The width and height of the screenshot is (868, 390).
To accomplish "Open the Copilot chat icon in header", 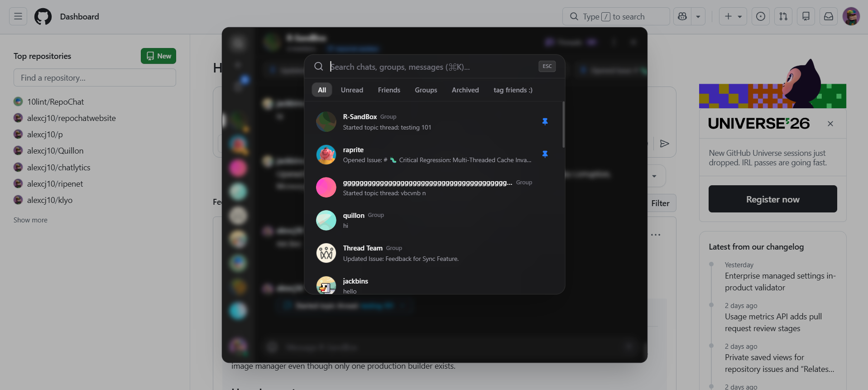I will click(682, 16).
